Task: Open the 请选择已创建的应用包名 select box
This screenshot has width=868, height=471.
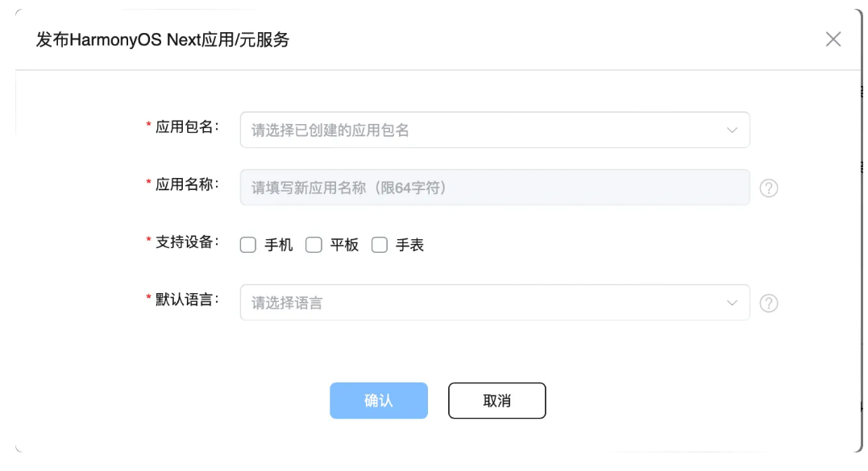Action: [x=484, y=130]
